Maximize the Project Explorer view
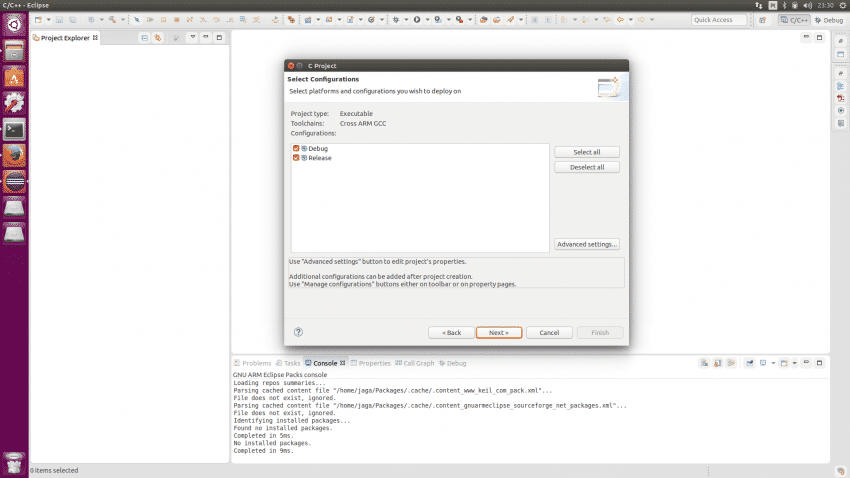The width and height of the screenshot is (850, 478). (x=219, y=37)
